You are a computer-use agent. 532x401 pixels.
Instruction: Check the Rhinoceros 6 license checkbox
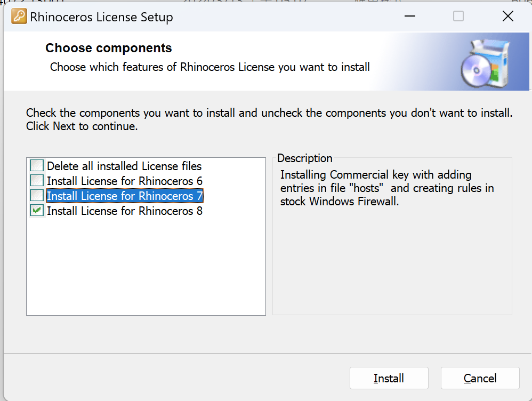[37, 181]
